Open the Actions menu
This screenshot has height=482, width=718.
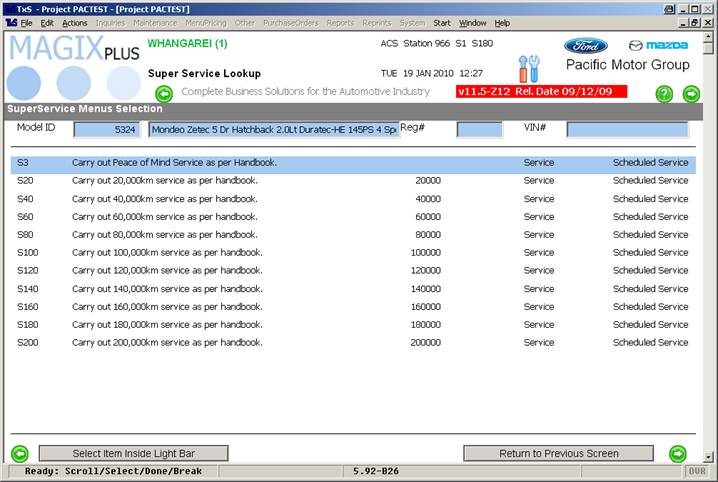pyautogui.click(x=75, y=22)
